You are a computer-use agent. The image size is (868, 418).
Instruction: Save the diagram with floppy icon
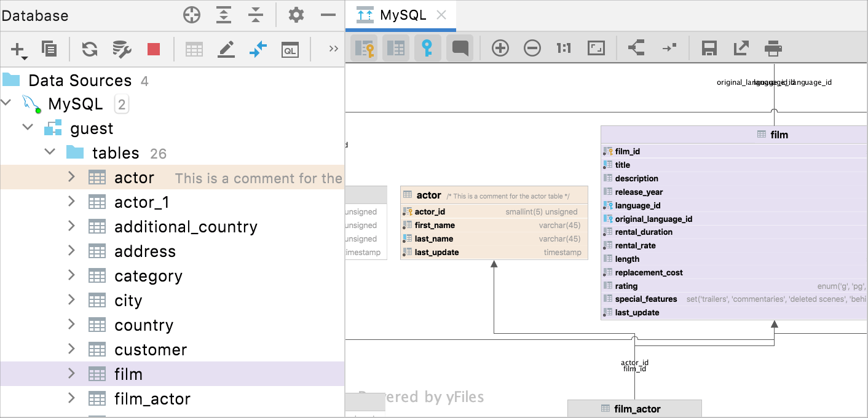click(709, 47)
